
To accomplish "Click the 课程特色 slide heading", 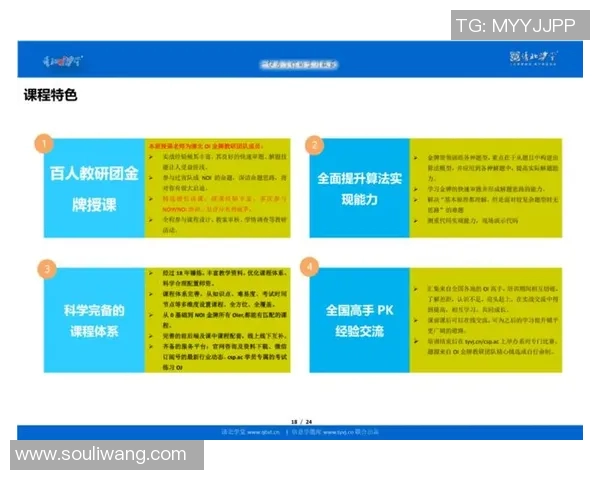I will click(51, 95).
